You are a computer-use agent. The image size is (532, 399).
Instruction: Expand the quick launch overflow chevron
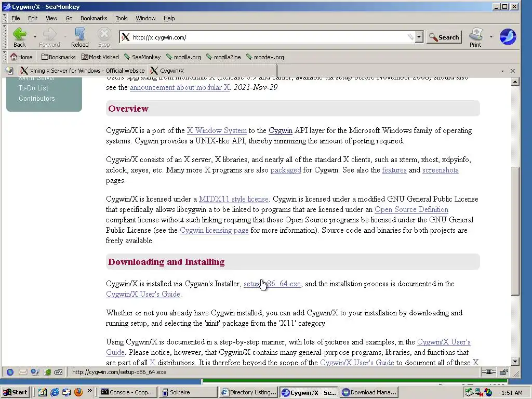pyautogui.click(x=89, y=391)
